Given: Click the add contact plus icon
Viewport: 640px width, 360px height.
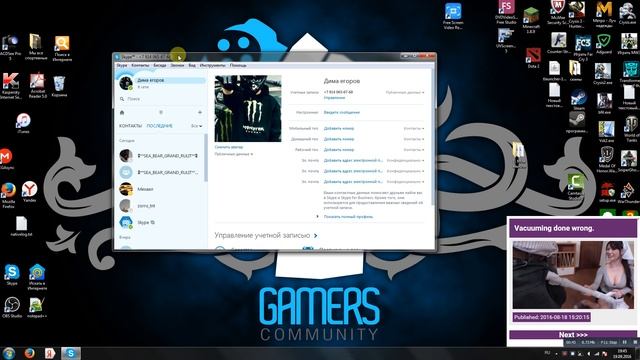Looking at the screenshot, I should point(200,112).
